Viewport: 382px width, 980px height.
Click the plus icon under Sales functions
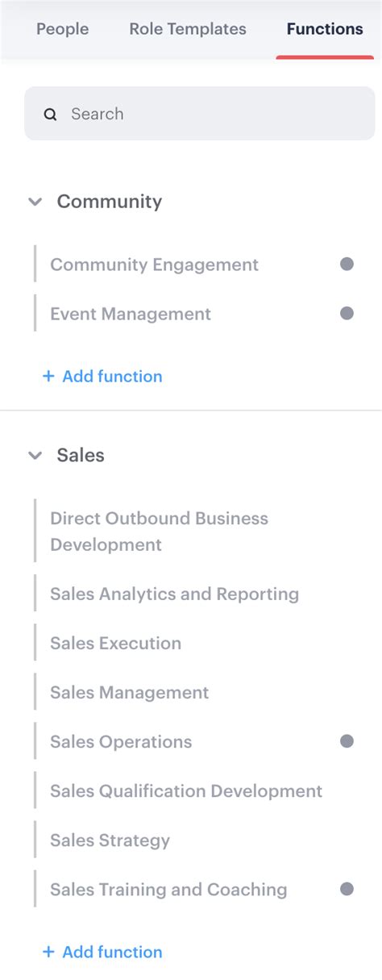pos(48,952)
